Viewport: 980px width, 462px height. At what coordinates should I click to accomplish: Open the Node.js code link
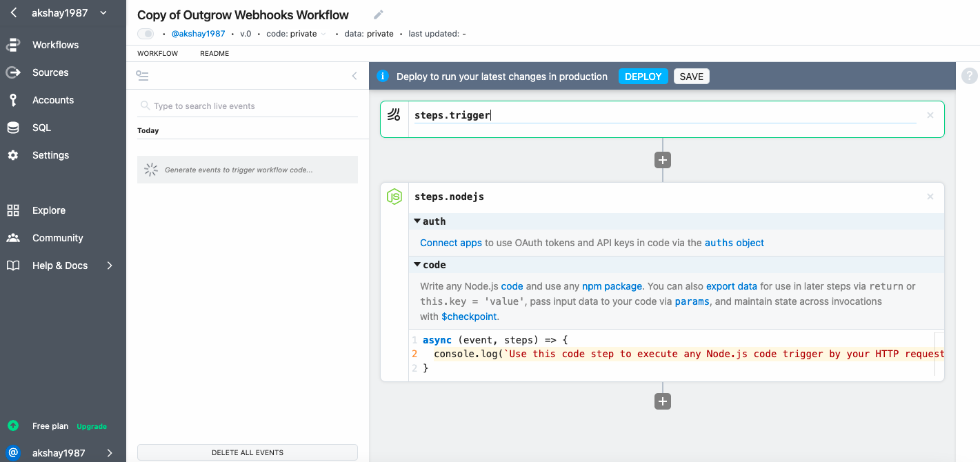512,286
